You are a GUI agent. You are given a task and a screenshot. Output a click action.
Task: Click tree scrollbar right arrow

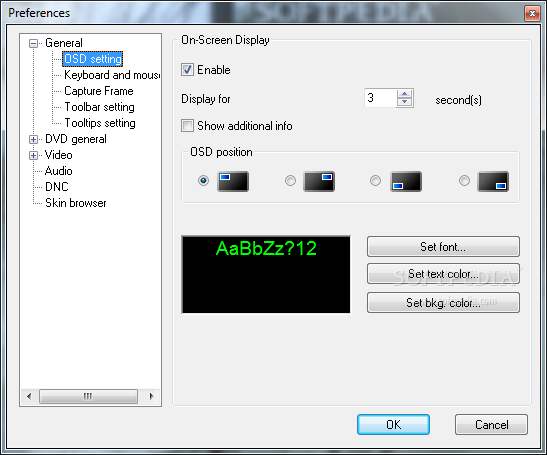pyautogui.click(x=151, y=396)
